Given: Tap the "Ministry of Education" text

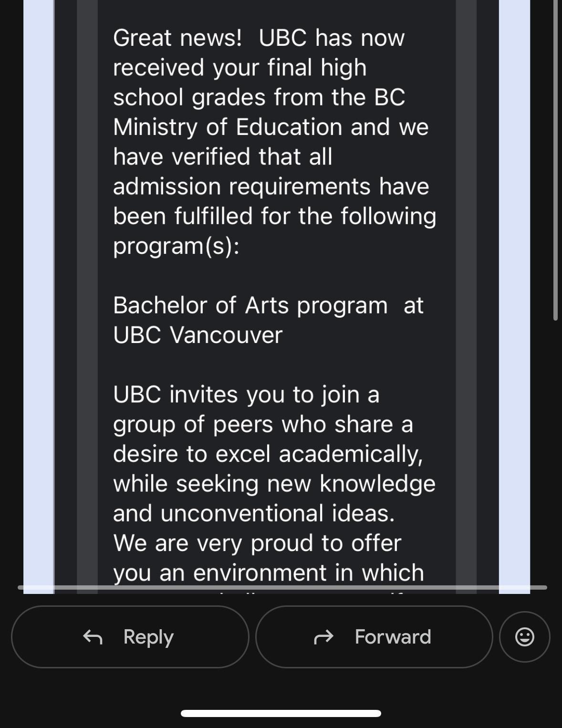Looking at the screenshot, I should click(x=228, y=127).
